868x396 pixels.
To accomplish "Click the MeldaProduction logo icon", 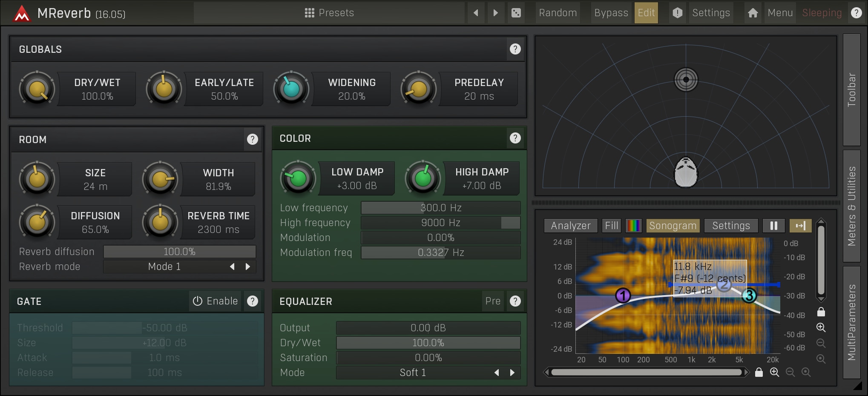I will point(21,13).
